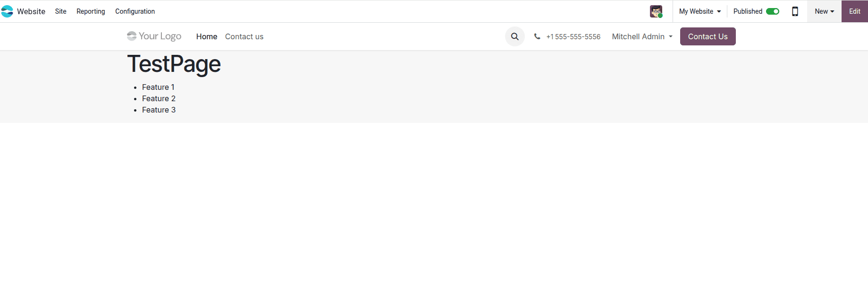Open the Mitchell Admin account dropdown
This screenshot has height=287, width=868.
[642, 36]
